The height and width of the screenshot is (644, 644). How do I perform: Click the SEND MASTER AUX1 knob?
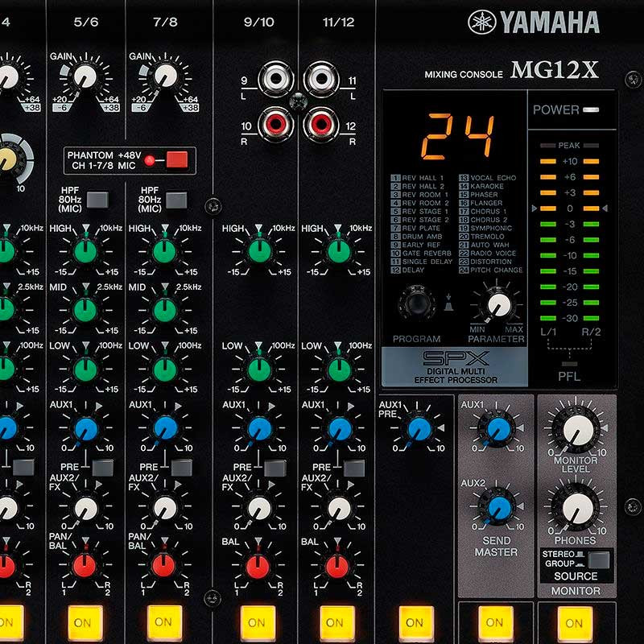pyautogui.click(x=497, y=429)
